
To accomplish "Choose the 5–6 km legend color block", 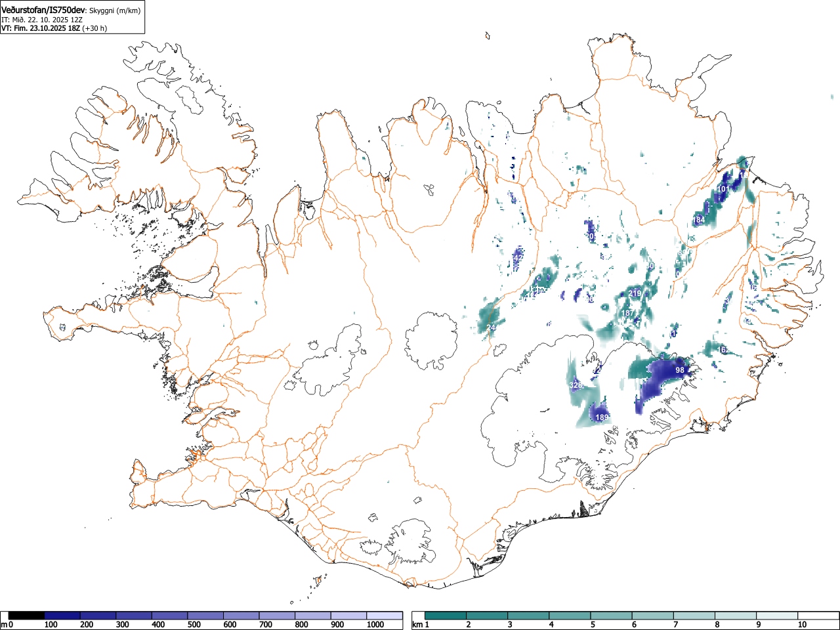I will [612, 616].
